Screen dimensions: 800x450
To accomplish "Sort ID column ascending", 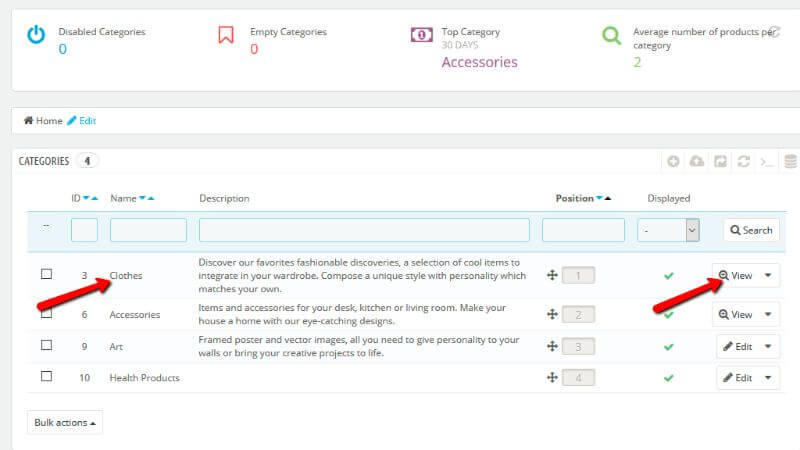I will coord(94,198).
